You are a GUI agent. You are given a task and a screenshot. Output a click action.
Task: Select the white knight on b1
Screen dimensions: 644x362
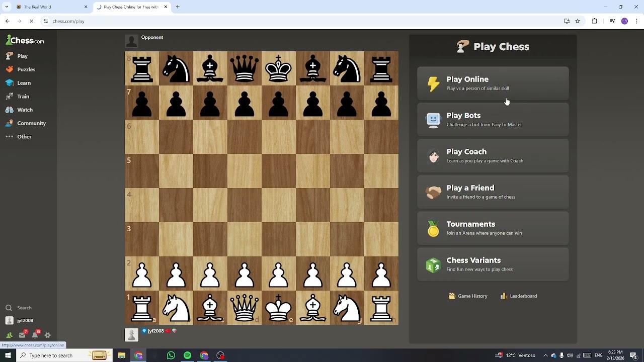tap(176, 308)
